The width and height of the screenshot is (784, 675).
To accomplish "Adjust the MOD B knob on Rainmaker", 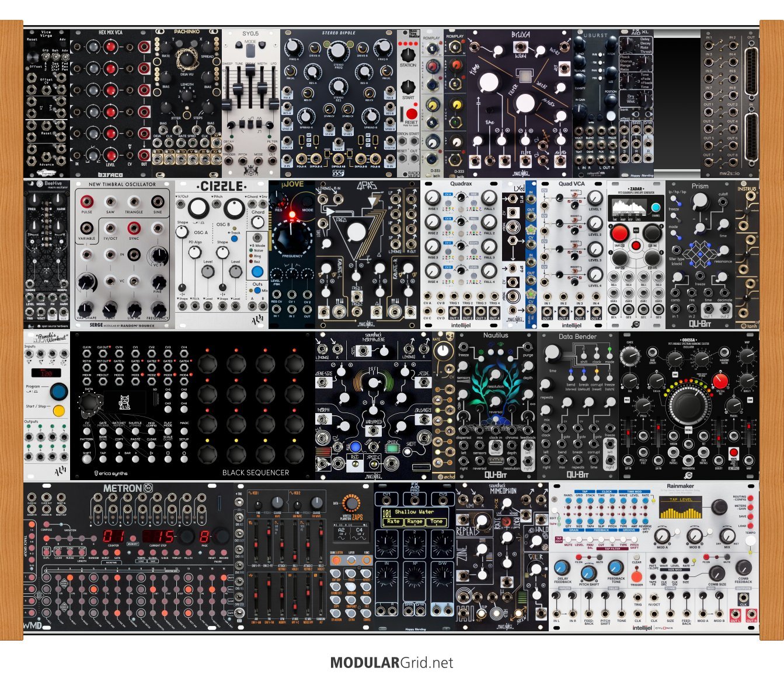I will (695, 535).
